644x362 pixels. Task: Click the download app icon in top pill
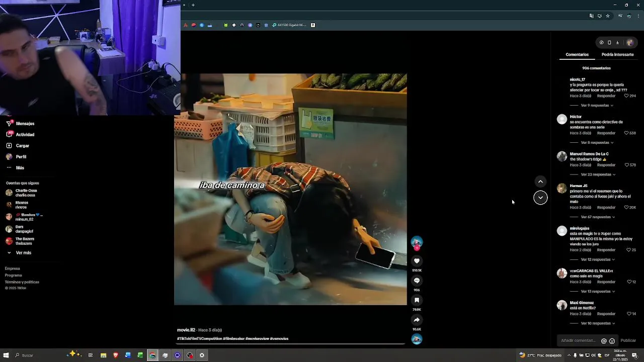coord(617,43)
